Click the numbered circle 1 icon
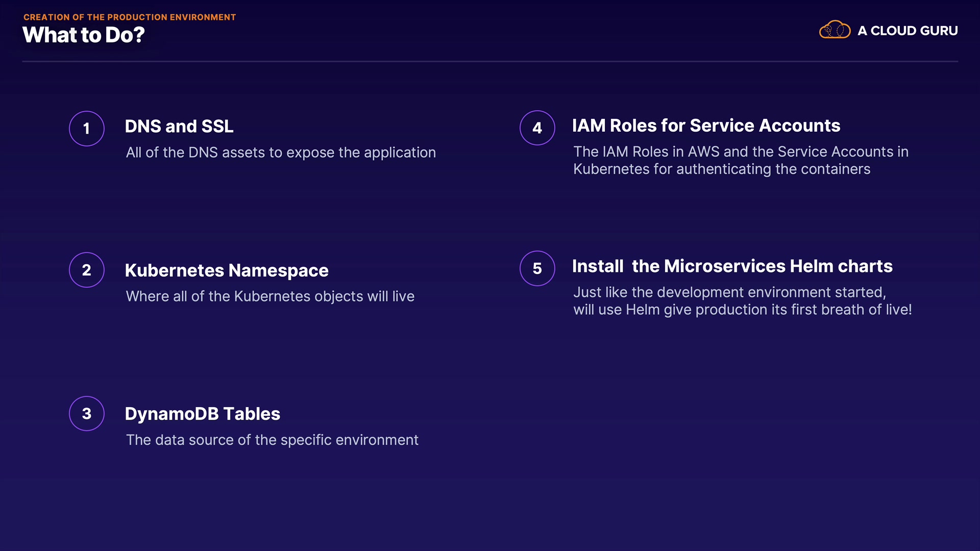The image size is (980, 551). [x=87, y=129]
